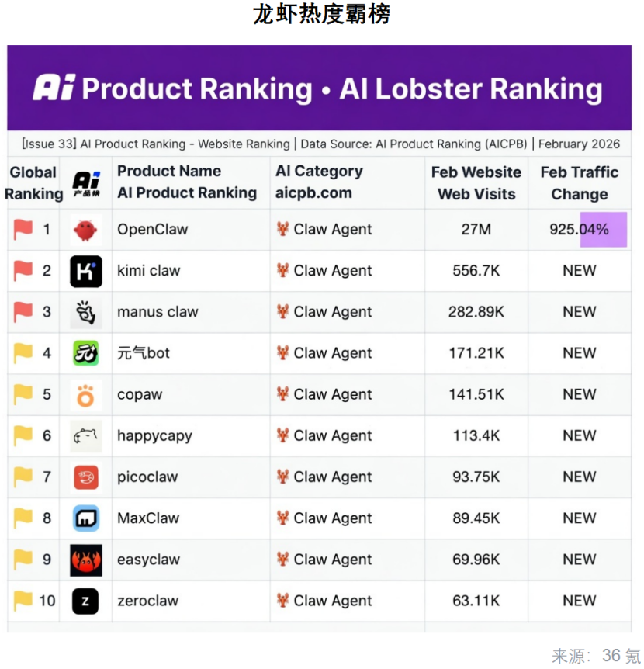Click the OpenClaw product name
644x669 pixels.
pyautogui.click(x=153, y=230)
